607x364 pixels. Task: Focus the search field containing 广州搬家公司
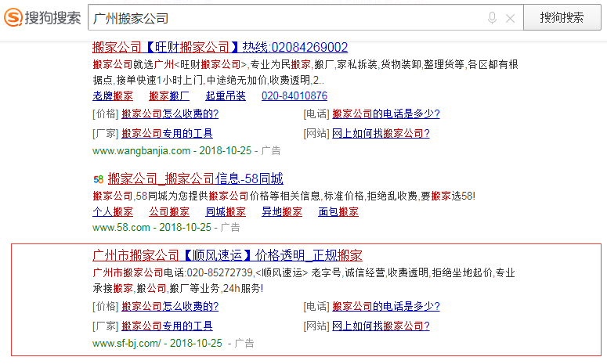coord(282,18)
